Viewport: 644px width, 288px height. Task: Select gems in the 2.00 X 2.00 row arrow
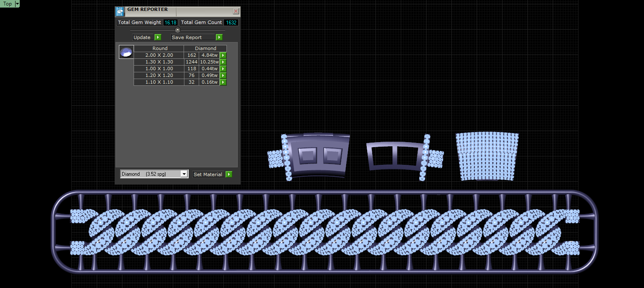[x=223, y=55]
